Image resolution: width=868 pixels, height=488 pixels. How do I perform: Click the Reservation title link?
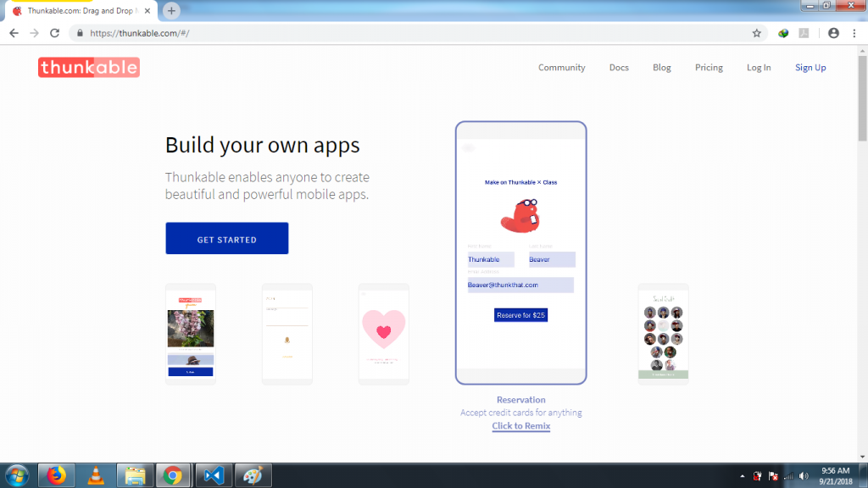tap(521, 400)
